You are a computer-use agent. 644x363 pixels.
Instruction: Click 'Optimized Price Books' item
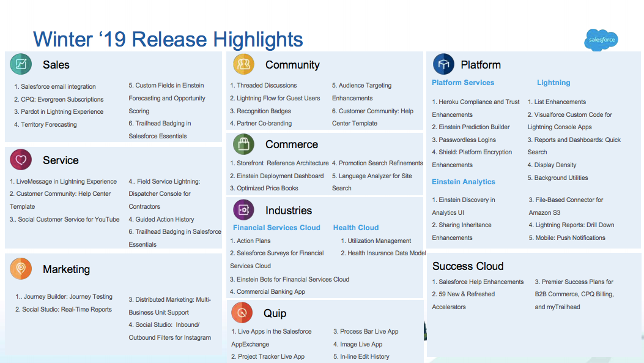tap(264, 189)
